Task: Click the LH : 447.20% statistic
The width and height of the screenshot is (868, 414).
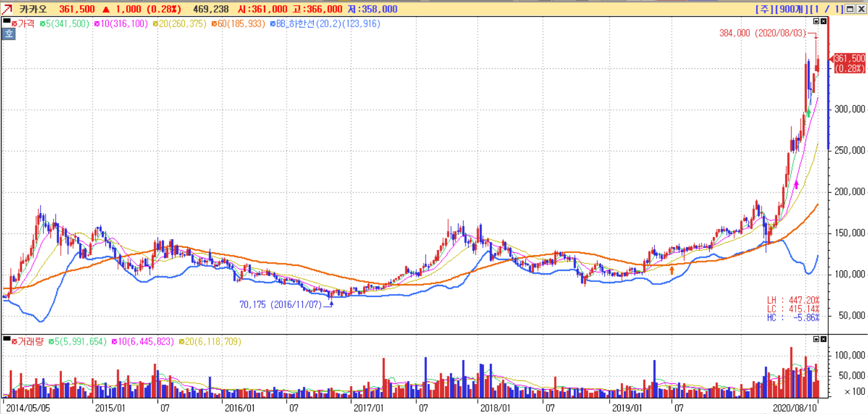Action: (x=793, y=300)
